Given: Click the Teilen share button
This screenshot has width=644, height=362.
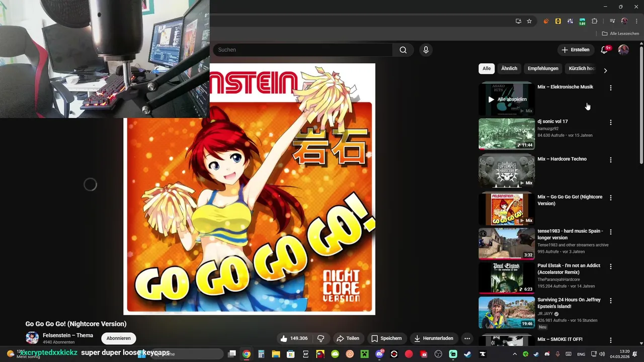Looking at the screenshot, I should coord(348,338).
